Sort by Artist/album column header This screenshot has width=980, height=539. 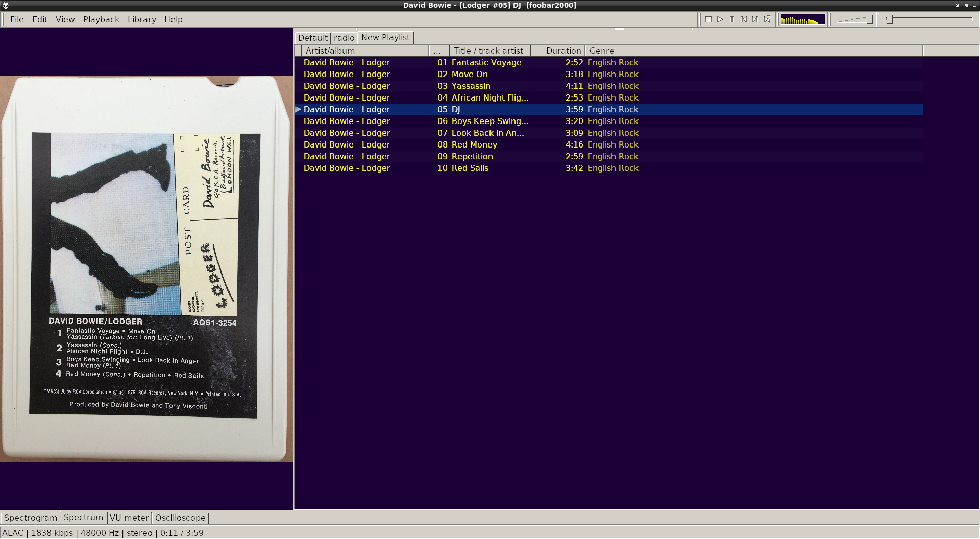pos(364,51)
